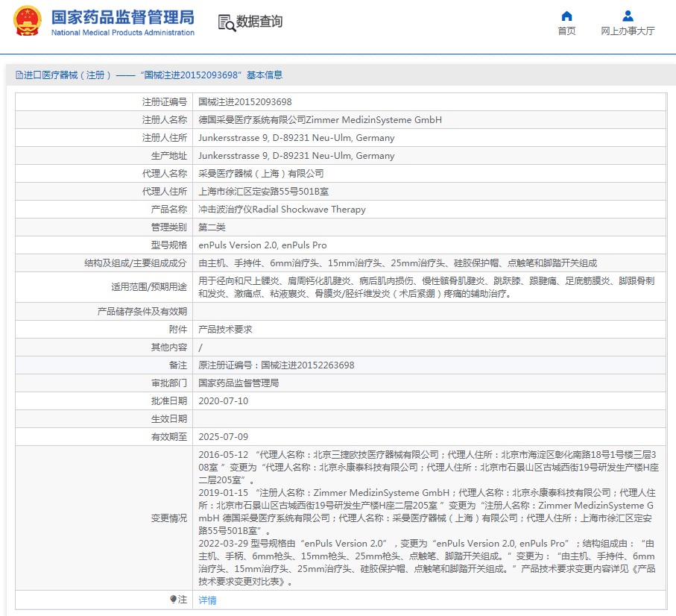Open the data query magnifier icon

coord(227,22)
